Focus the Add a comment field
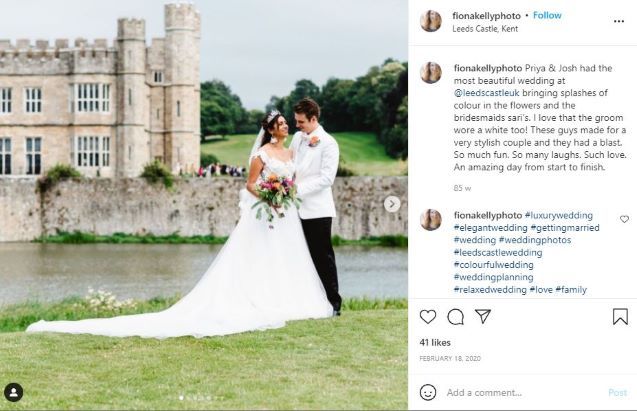This screenshot has width=637, height=411. point(524,393)
